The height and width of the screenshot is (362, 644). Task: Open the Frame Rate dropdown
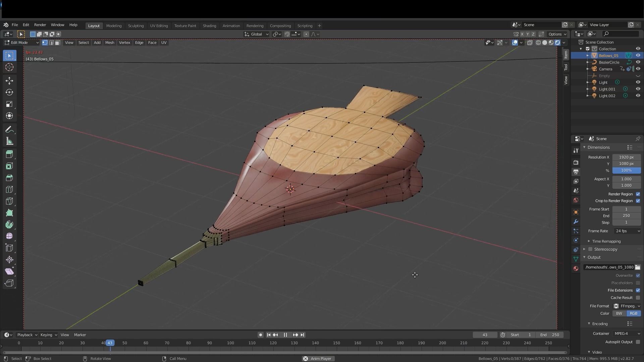coord(627,231)
